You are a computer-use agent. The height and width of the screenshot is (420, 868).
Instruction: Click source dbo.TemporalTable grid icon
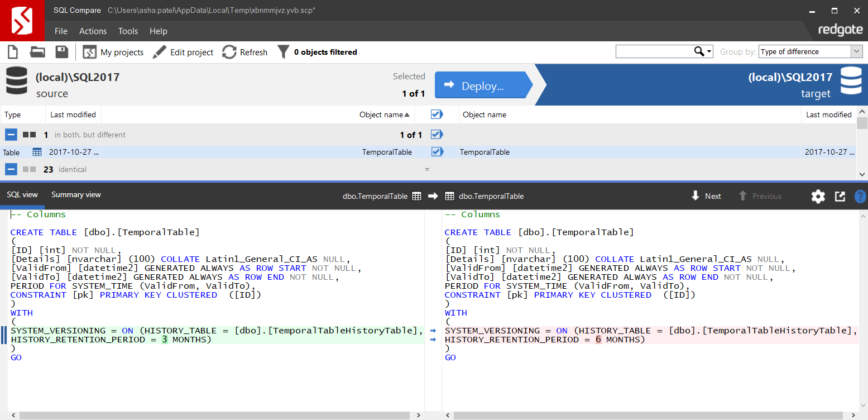(x=416, y=196)
